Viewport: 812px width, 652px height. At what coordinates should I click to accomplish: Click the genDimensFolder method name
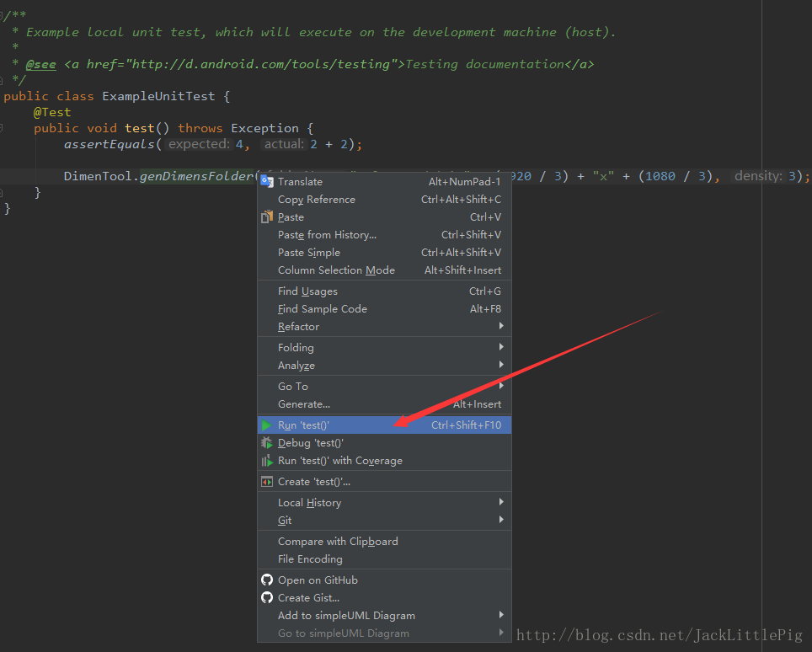point(197,176)
